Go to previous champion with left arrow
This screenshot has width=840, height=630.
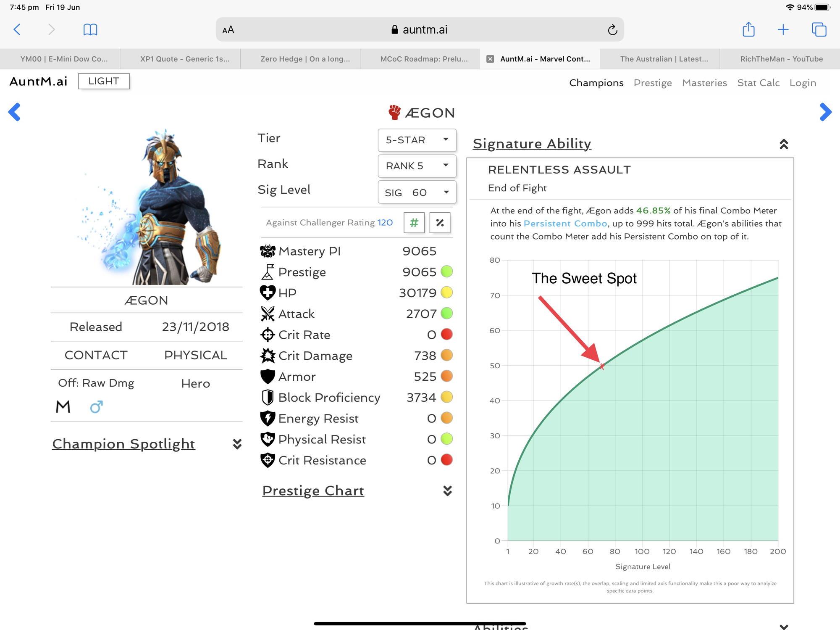(x=14, y=112)
